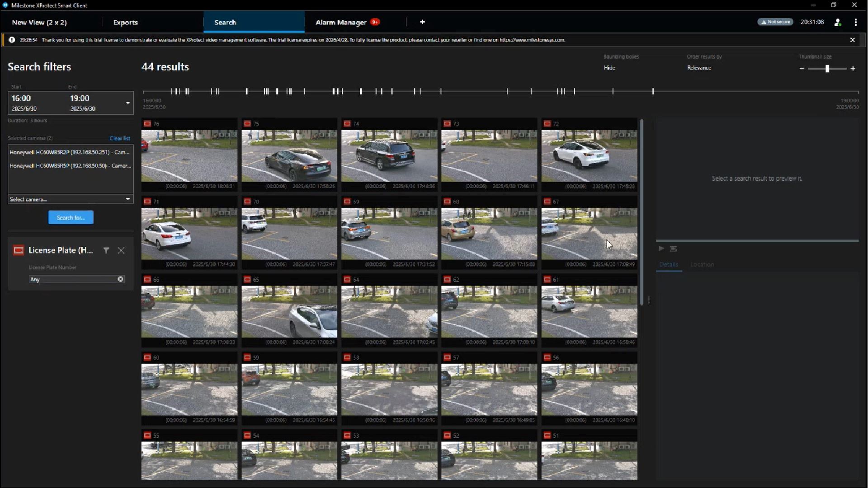The image size is (868, 488).
Task: Select search result thumbnail 59
Action: [x=289, y=389]
